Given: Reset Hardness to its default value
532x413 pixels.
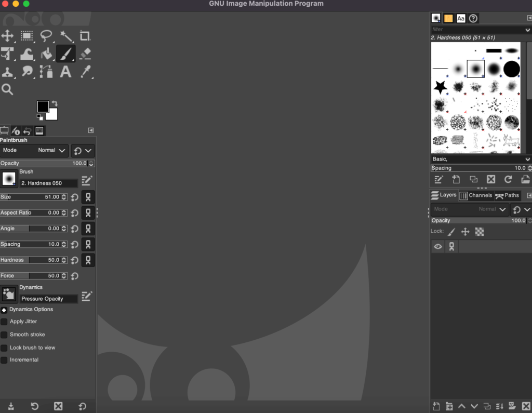Looking at the screenshot, I should point(74,260).
